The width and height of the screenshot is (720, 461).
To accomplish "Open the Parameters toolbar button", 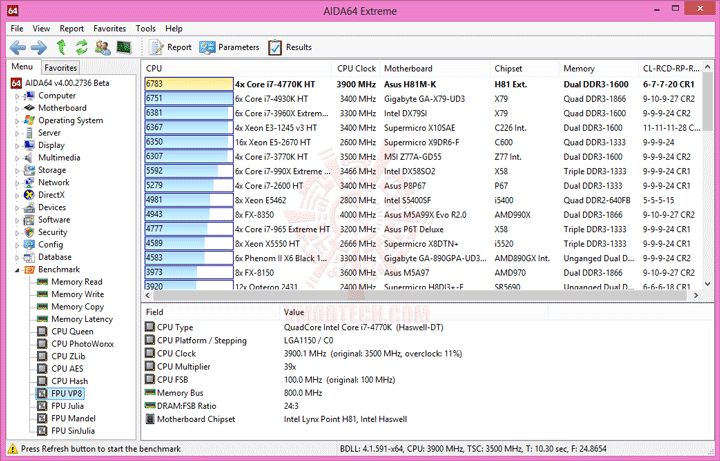I will tap(229, 47).
